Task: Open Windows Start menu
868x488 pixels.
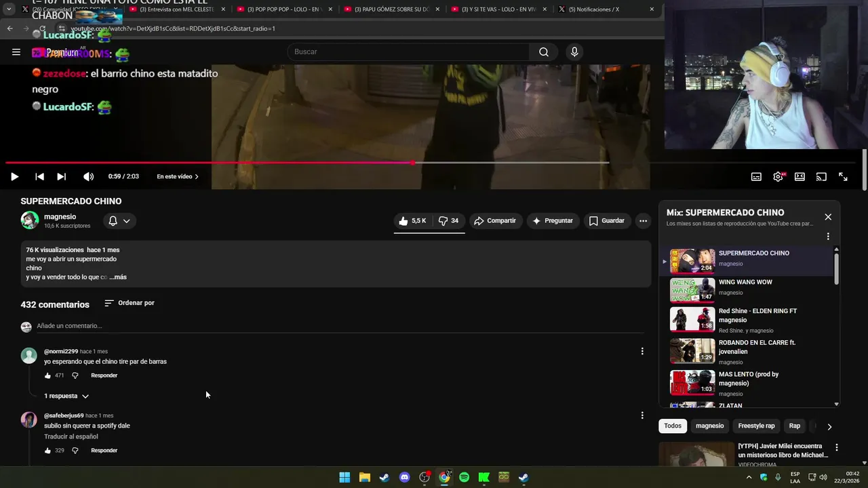Action: tap(344, 477)
